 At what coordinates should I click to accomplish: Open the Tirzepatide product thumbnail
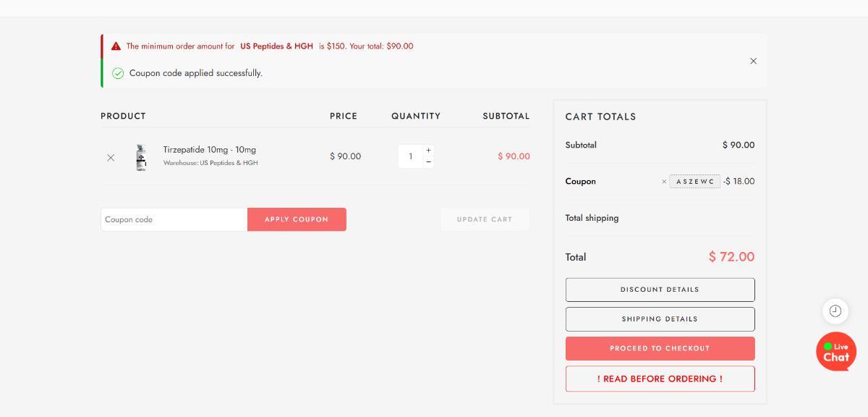[141, 157]
